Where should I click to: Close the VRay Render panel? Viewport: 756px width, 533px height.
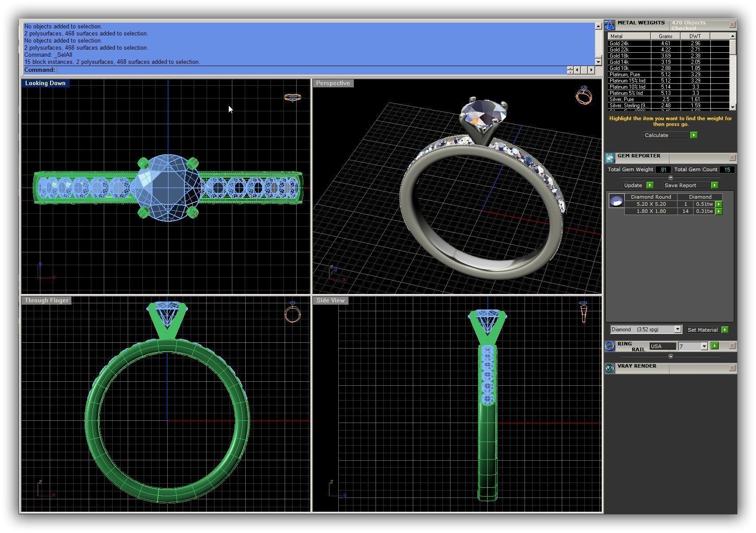pyautogui.click(x=732, y=368)
